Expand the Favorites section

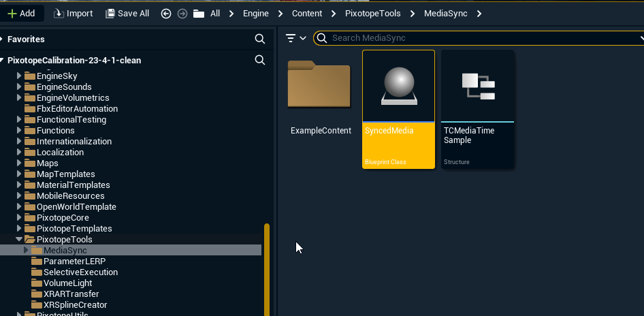[x=3, y=39]
